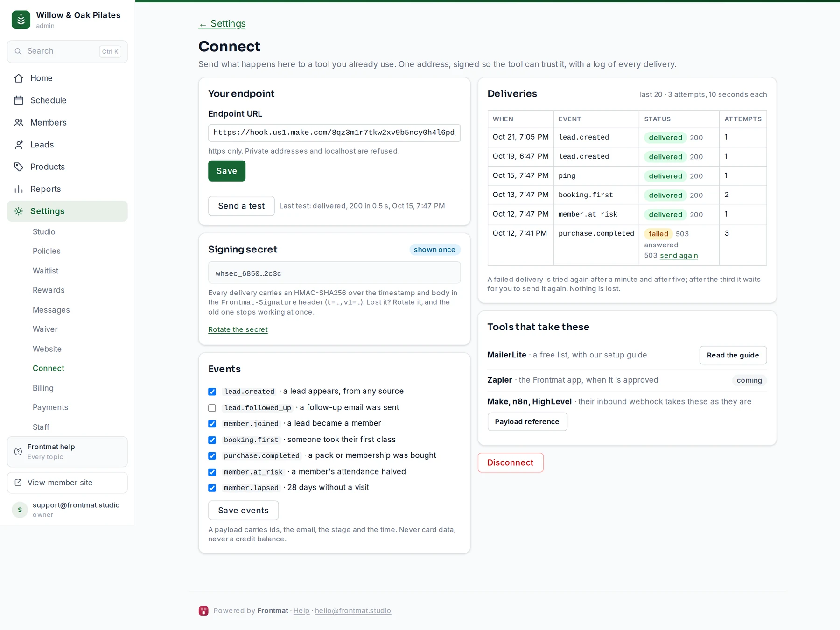
Task: Click Rotate the secret link
Action: click(x=238, y=330)
